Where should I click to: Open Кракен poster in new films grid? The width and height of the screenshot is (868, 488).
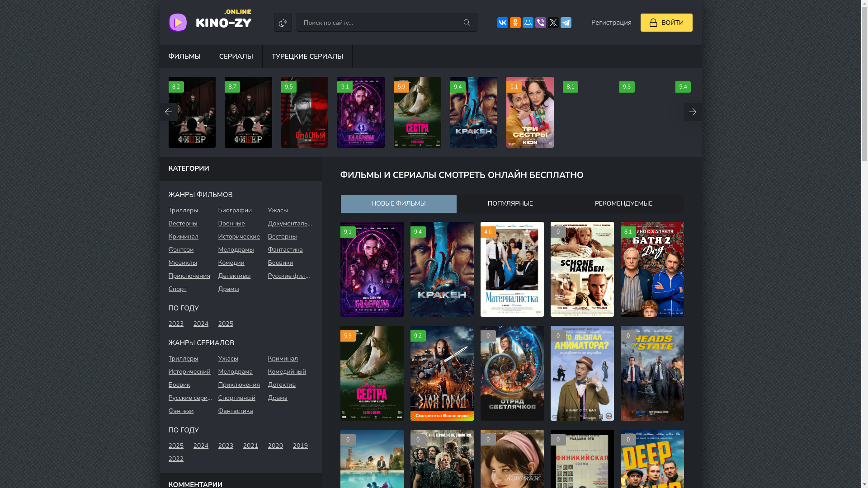click(x=442, y=269)
